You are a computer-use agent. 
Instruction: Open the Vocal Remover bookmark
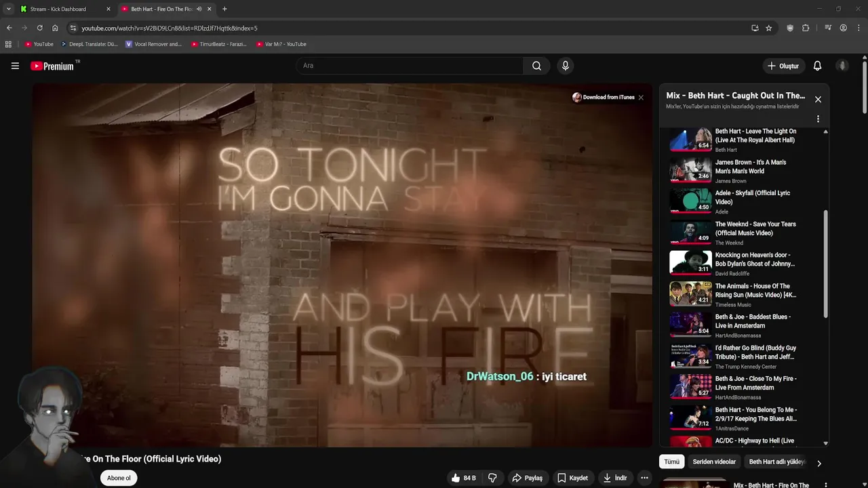pos(154,44)
